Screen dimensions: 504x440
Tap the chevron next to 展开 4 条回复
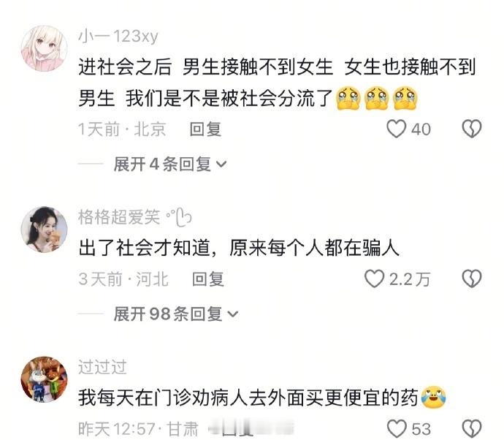[221, 164]
